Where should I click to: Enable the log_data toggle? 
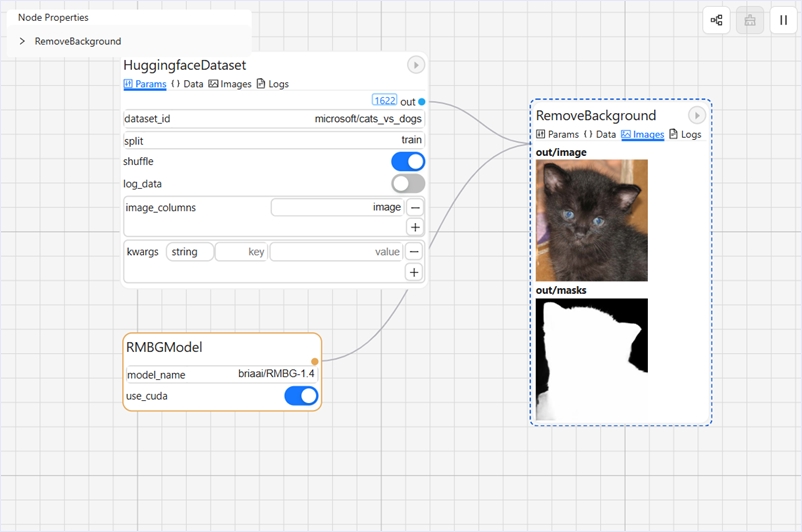click(x=408, y=184)
